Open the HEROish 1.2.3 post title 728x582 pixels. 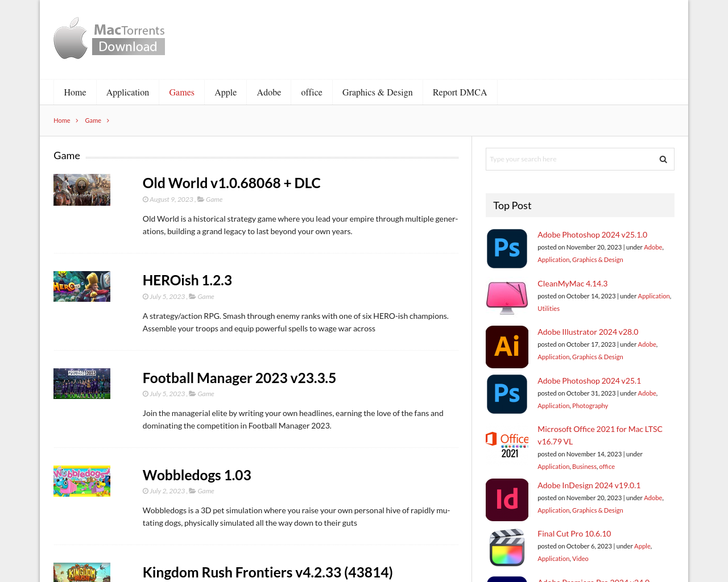[x=187, y=280]
